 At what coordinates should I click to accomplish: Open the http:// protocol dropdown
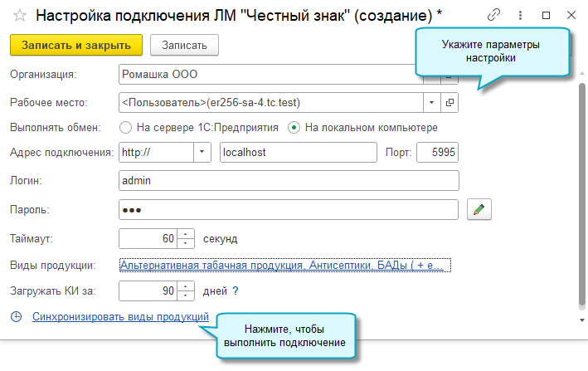(x=203, y=153)
